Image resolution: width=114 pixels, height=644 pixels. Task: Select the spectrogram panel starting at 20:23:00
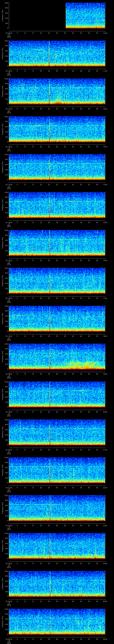[x=57, y=546]
